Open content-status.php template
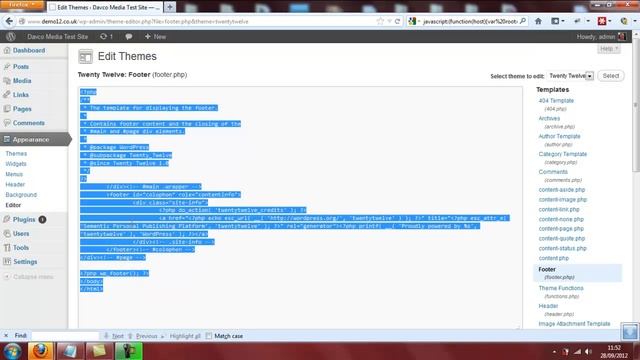The height and width of the screenshot is (360, 640). pyautogui.click(x=562, y=248)
